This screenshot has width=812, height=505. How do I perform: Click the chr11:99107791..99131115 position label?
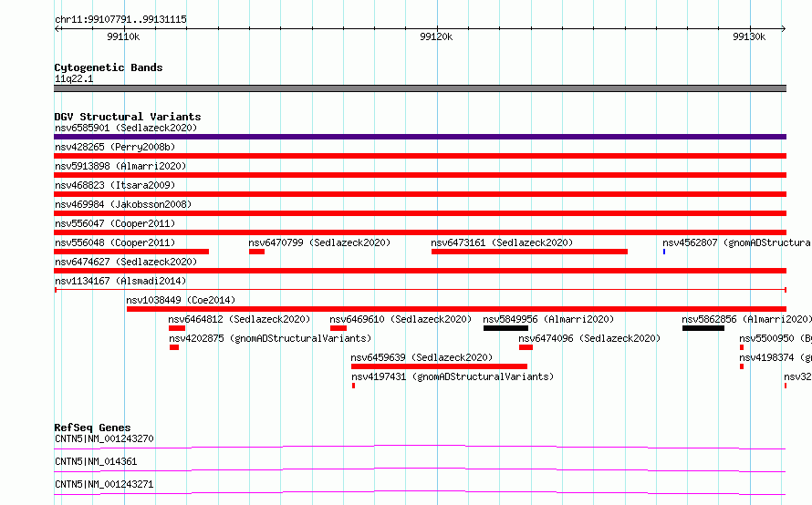tap(120, 20)
